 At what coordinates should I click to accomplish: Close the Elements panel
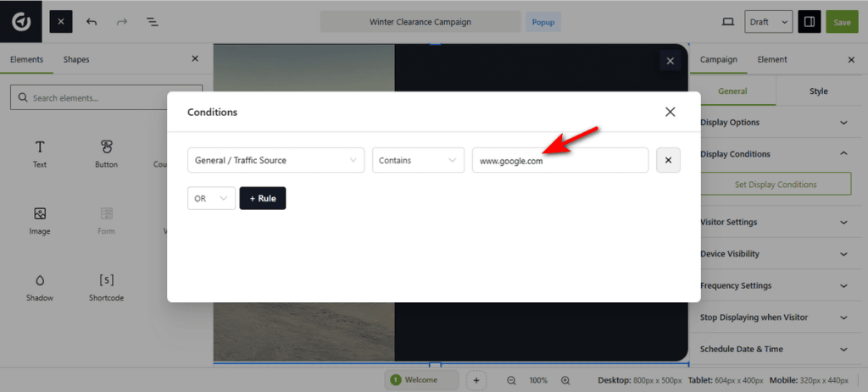click(195, 58)
